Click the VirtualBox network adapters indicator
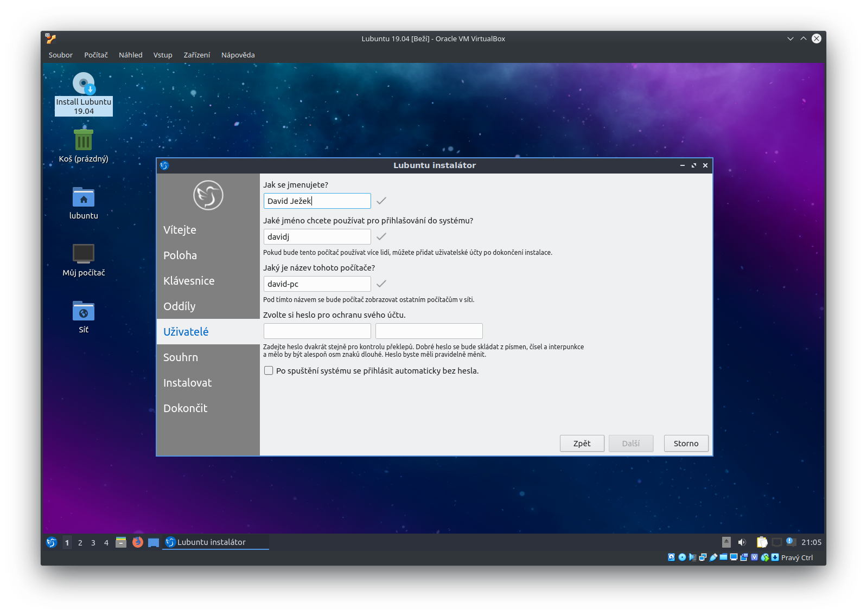The width and height of the screenshot is (867, 616). [x=703, y=557]
